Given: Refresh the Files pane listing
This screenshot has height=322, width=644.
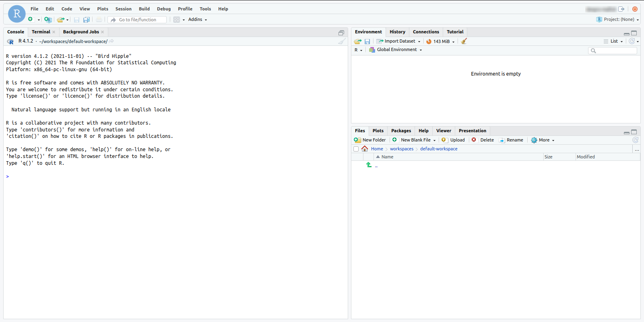Looking at the screenshot, I should tap(635, 140).
